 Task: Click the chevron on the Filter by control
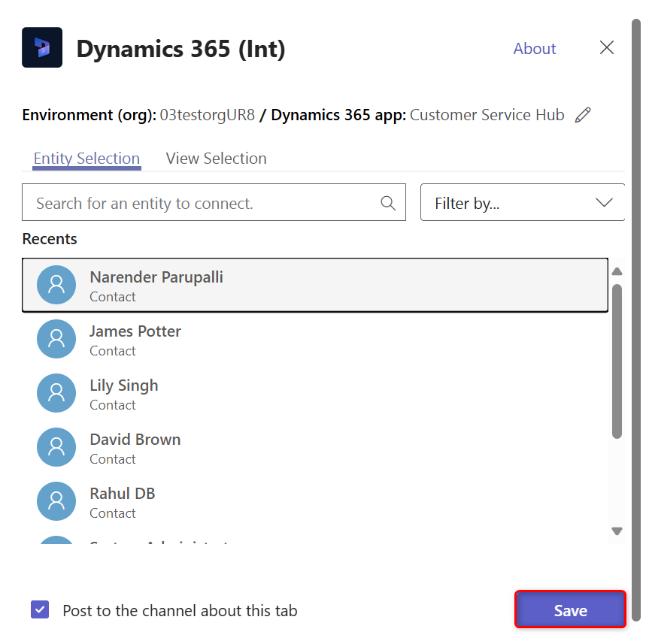(x=604, y=202)
